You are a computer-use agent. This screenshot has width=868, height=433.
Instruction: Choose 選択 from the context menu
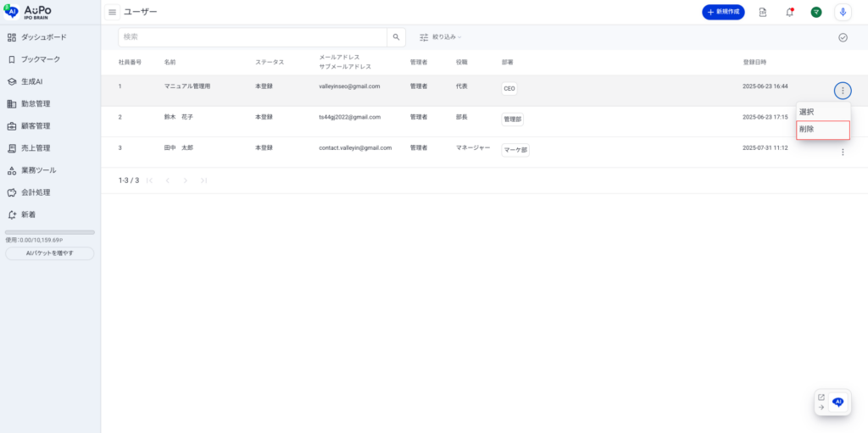click(822, 112)
